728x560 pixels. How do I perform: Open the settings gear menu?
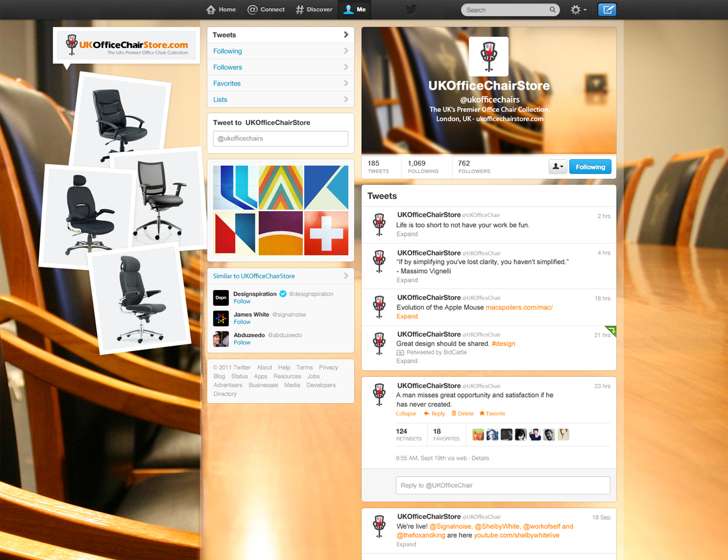tap(578, 10)
